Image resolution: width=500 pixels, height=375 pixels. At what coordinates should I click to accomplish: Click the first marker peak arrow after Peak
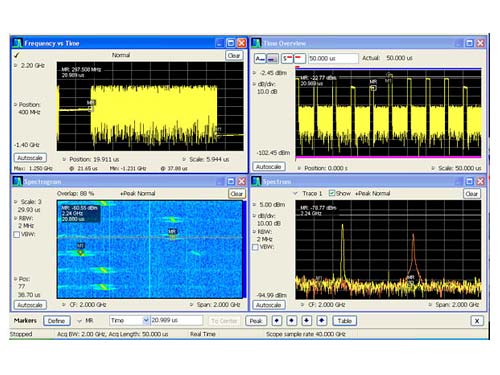point(277,321)
